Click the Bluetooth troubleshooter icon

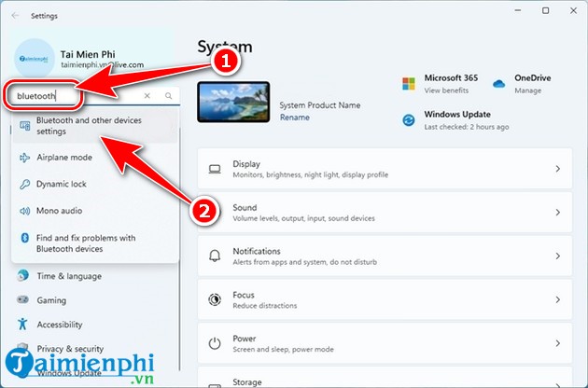25,238
